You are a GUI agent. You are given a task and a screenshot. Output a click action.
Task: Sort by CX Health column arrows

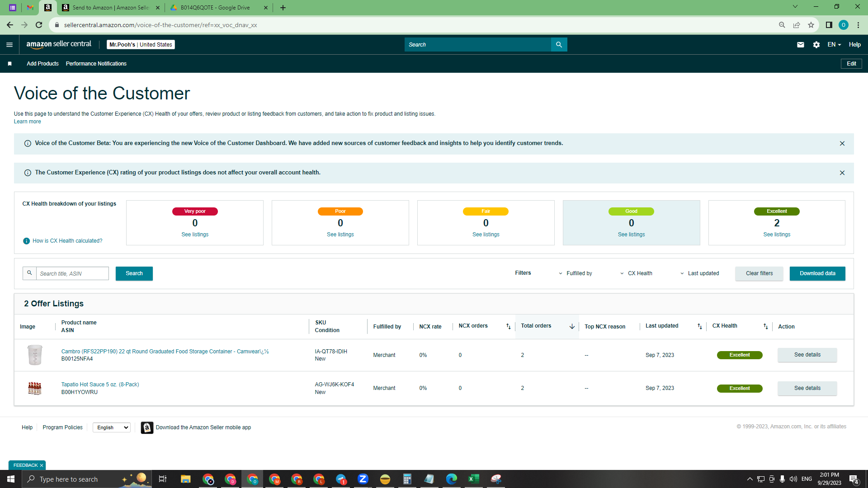(x=765, y=327)
